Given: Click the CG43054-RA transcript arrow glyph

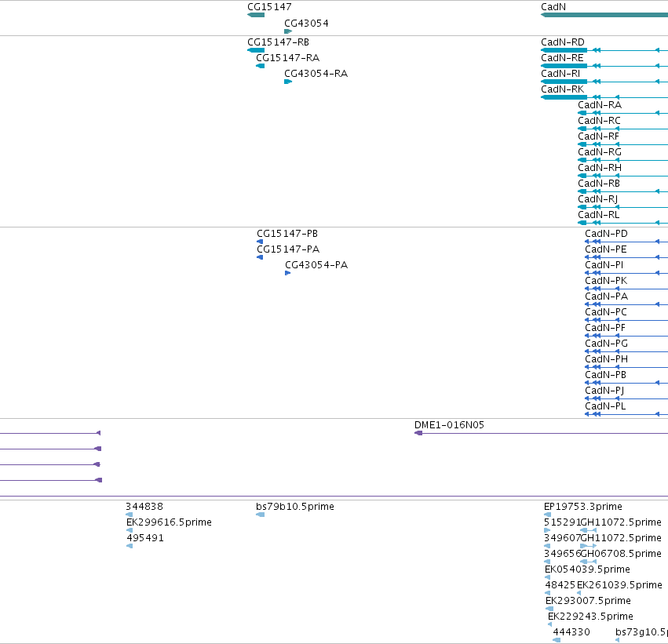Looking at the screenshot, I should [x=288, y=82].
